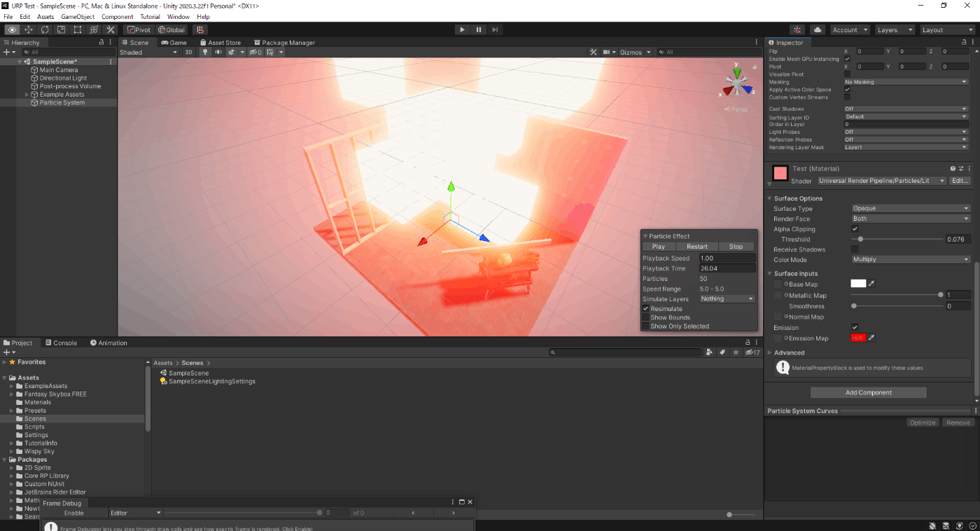Open scene component tools wrench icon

point(594,53)
